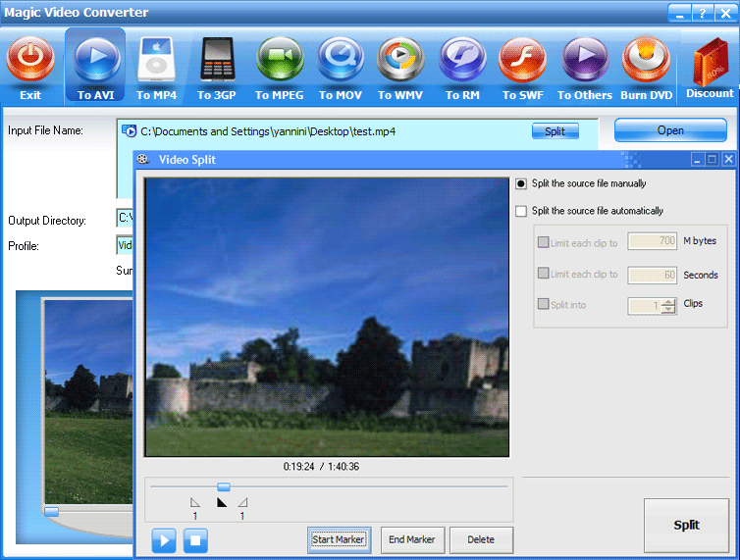This screenshot has height=560, width=740.
Task: Select the To WMV conversion icon
Action: pyautogui.click(x=400, y=61)
